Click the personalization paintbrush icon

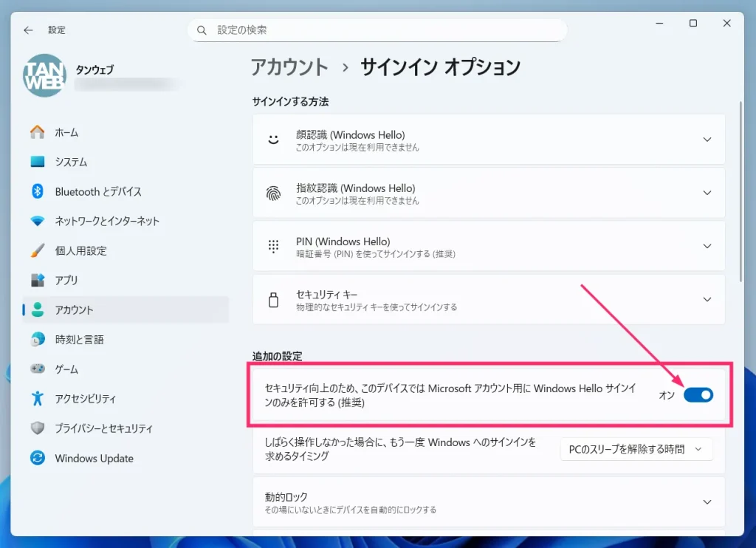point(37,250)
